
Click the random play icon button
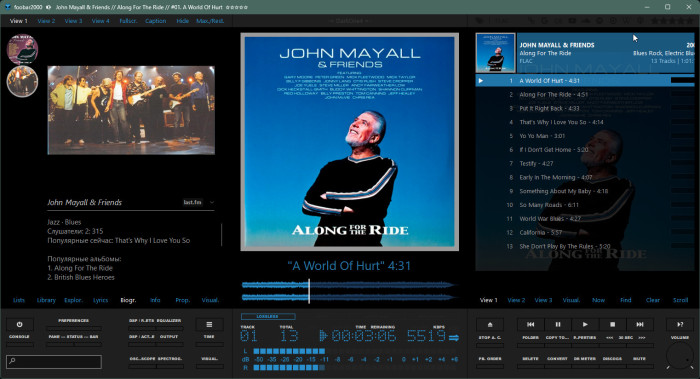pyautogui.click(x=680, y=325)
